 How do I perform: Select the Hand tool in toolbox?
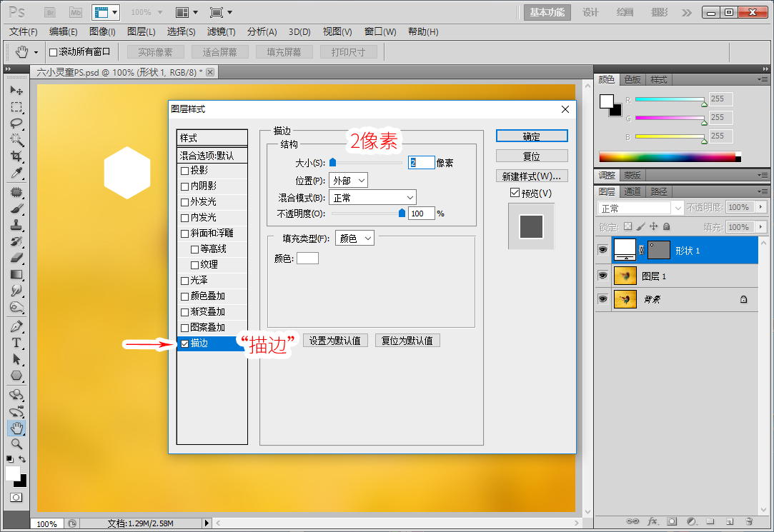[16, 428]
